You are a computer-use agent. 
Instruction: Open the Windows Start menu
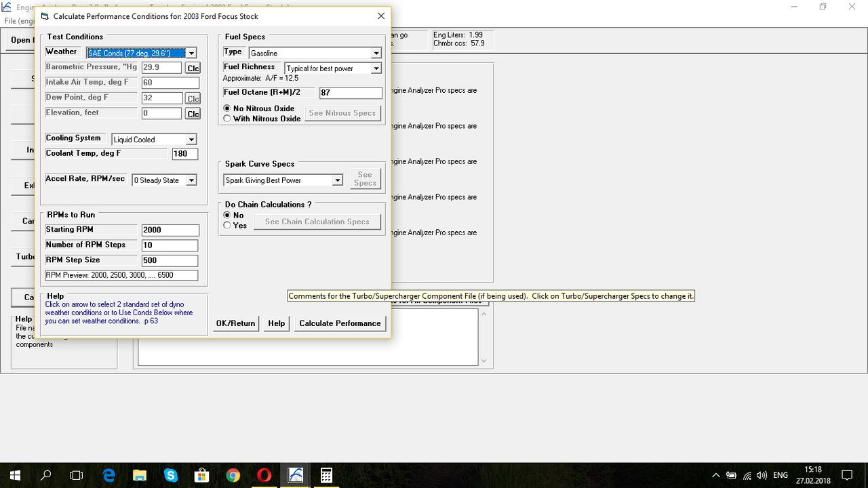click(x=15, y=475)
